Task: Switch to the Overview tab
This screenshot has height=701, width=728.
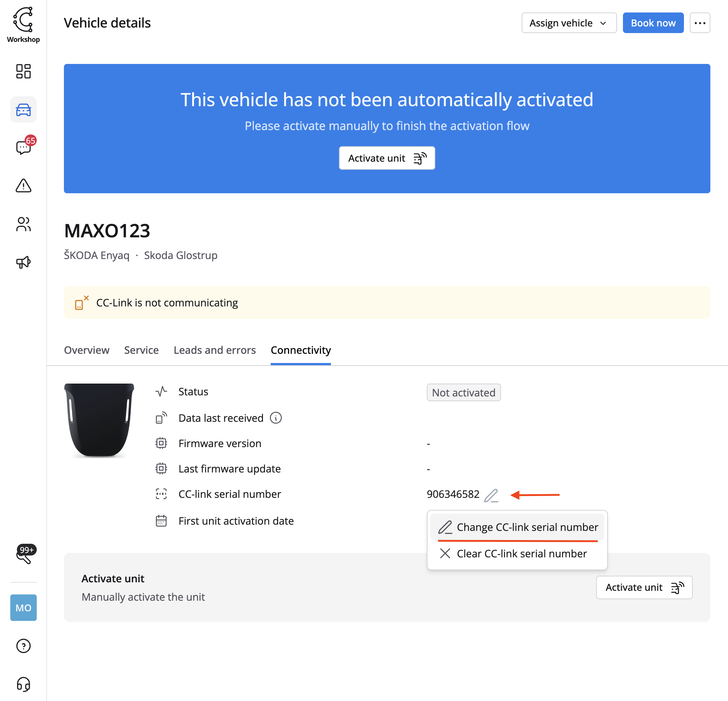Action: (x=87, y=350)
